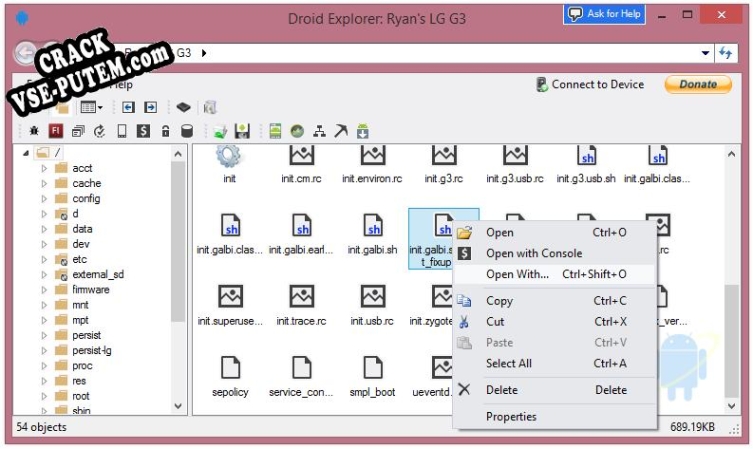Click the red Flash 'Fl' icon
This screenshot has width=753, height=449.
(x=56, y=131)
